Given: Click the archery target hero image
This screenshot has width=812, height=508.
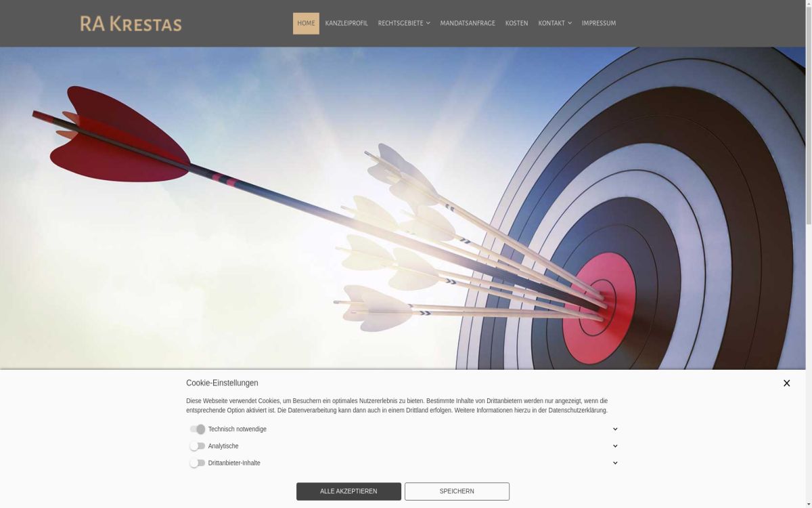Looking at the screenshot, I should pos(406,203).
